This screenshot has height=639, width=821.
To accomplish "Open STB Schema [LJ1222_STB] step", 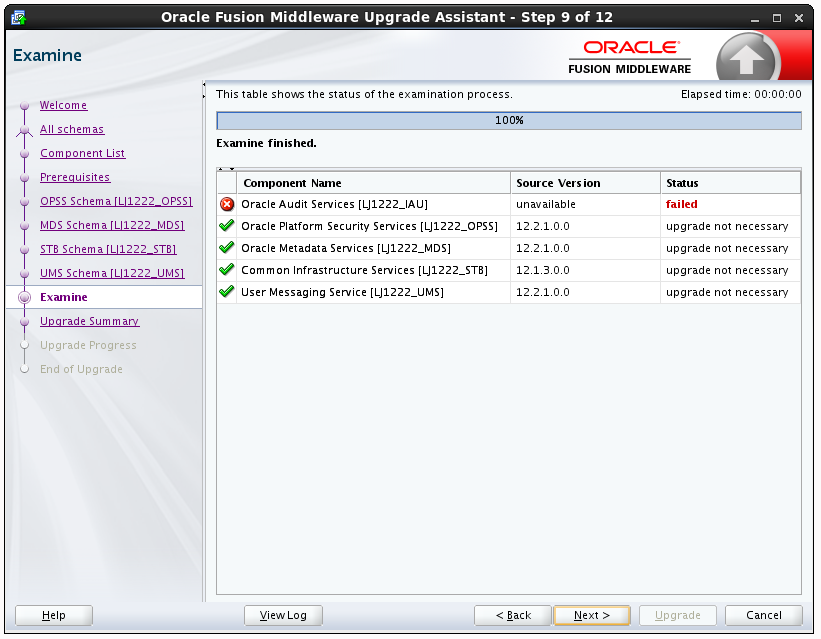I will pyautogui.click(x=108, y=250).
